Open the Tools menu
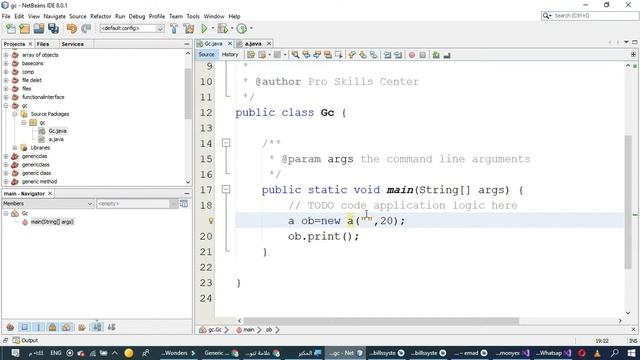Viewport: 640px width, 360px height. (x=193, y=16)
